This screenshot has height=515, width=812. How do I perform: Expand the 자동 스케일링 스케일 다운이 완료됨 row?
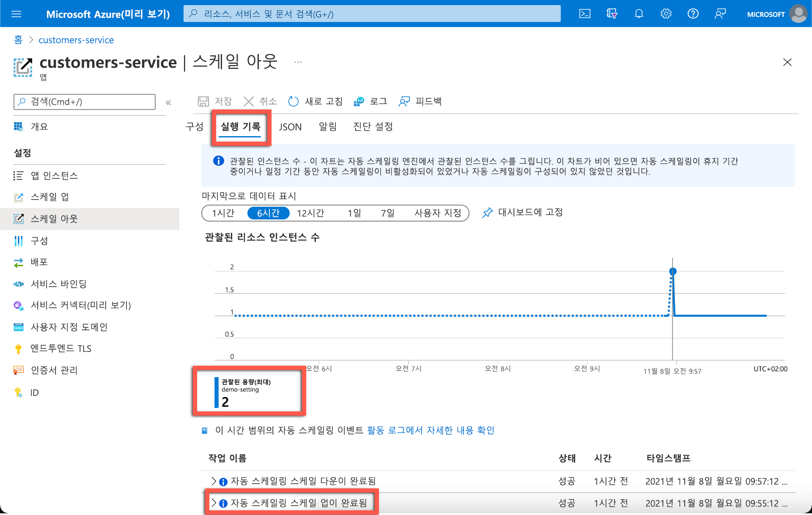pyautogui.click(x=214, y=481)
